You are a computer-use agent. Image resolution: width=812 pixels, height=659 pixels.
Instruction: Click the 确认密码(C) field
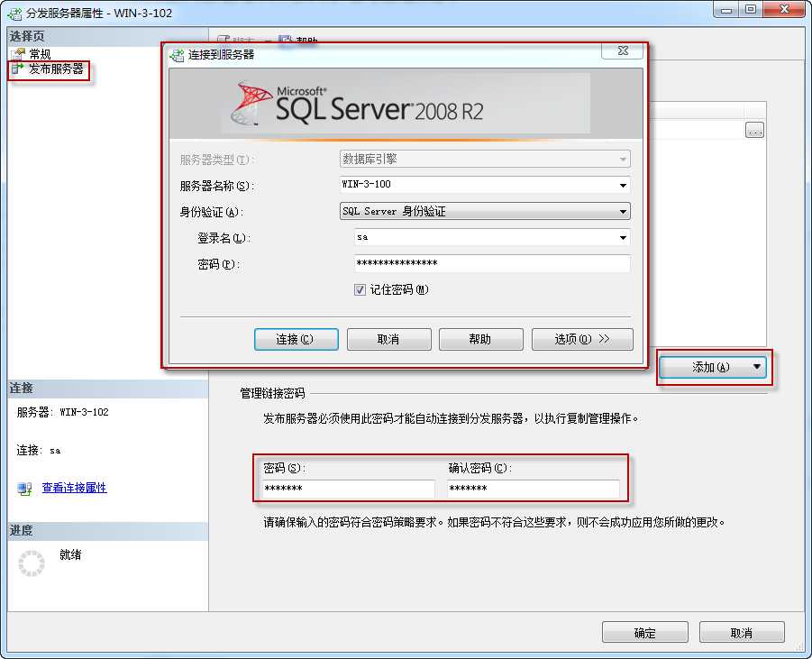coord(534,489)
